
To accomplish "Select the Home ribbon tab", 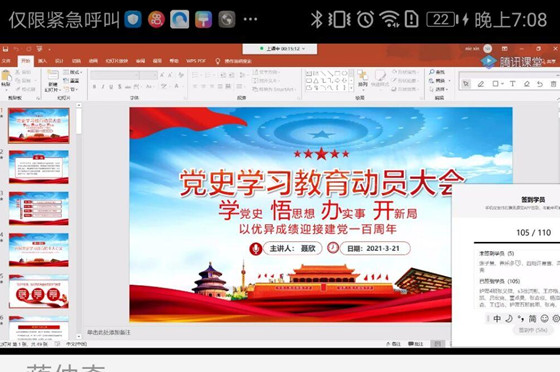I will [x=26, y=61].
